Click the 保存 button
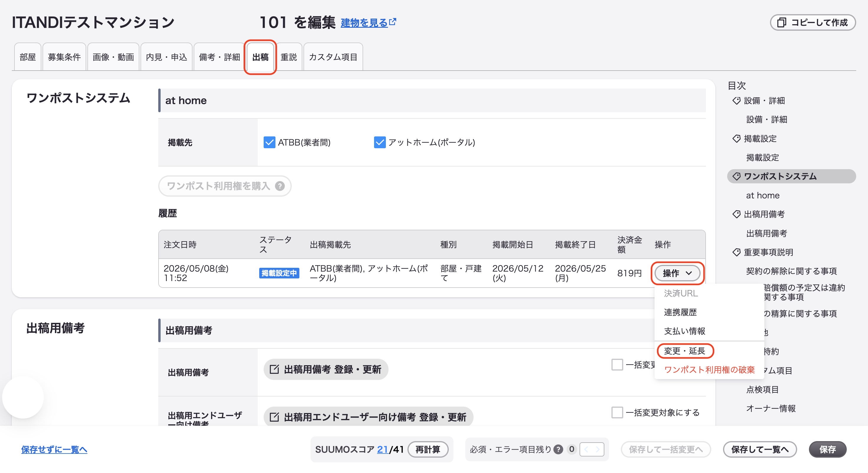Screen dimensions: 868x473 [x=828, y=449]
